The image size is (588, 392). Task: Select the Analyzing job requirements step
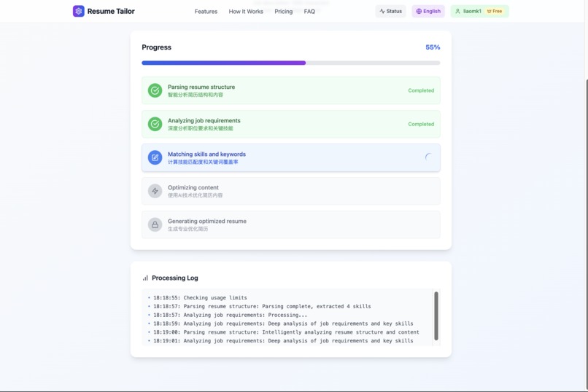click(290, 124)
